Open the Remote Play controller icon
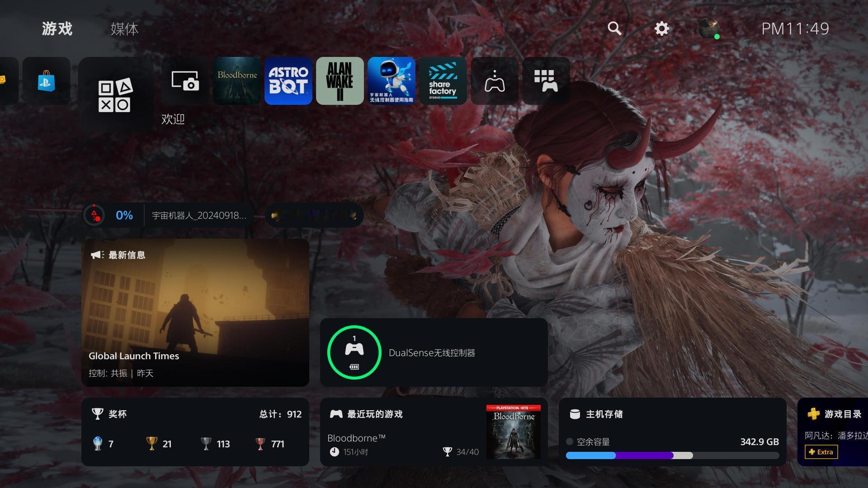Image resolution: width=868 pixels, height=488 pixels. pos(495,81)
